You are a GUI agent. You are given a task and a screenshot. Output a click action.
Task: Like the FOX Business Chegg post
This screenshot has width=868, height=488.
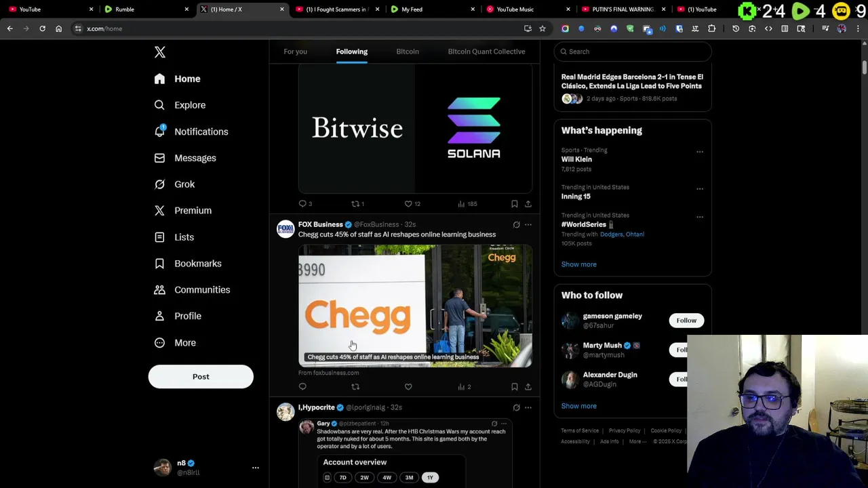pos(408,386)
